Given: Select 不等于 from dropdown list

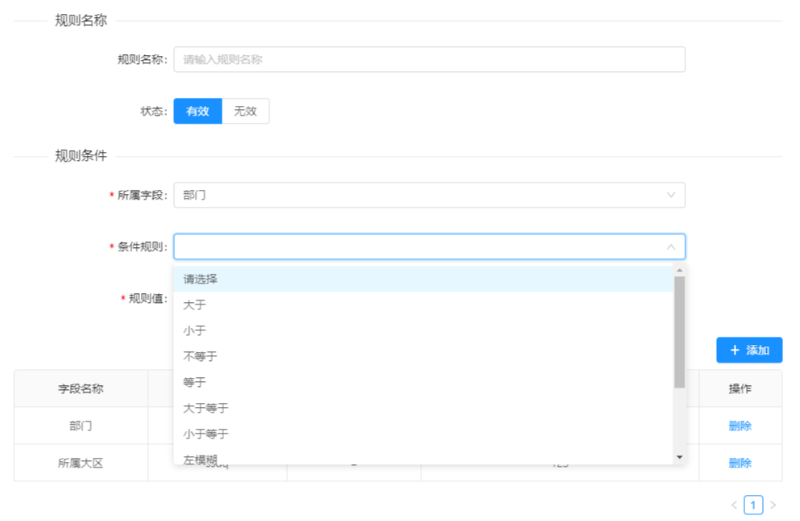Looking at the screenshot, I should click(423, 356).
